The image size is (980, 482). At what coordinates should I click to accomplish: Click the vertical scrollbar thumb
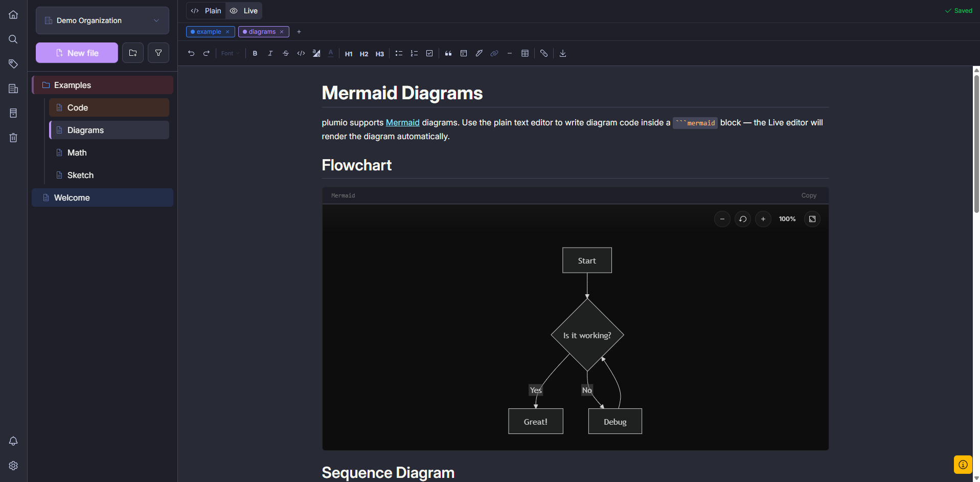[976, 144]
